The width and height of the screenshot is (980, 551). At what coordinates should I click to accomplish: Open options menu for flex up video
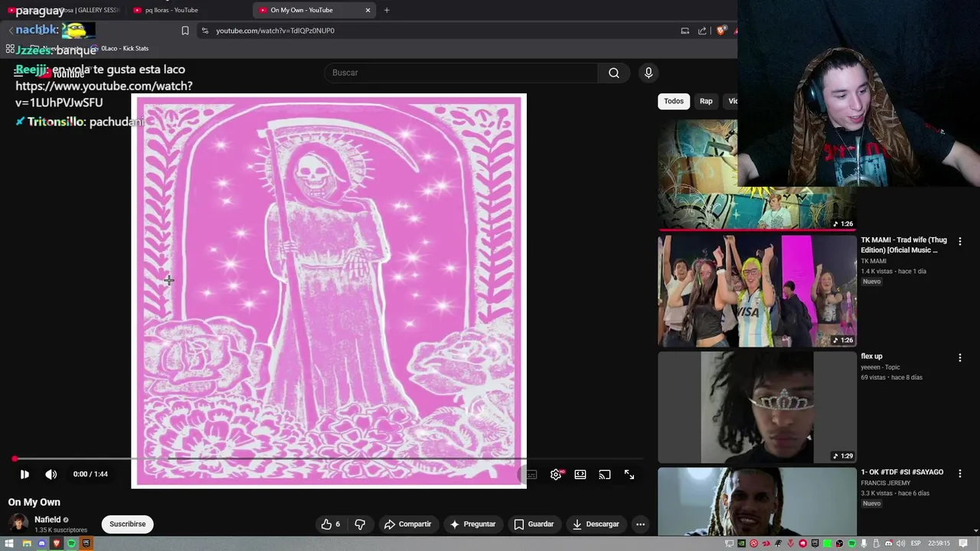(x=960, y=357)
